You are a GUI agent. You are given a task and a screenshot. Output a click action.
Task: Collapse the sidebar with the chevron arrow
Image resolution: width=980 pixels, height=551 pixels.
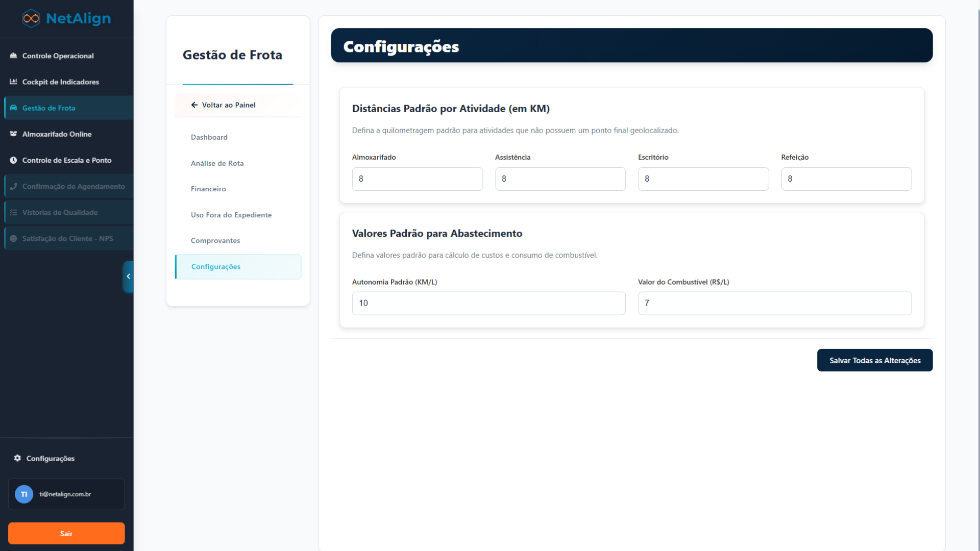coord(128,277)
